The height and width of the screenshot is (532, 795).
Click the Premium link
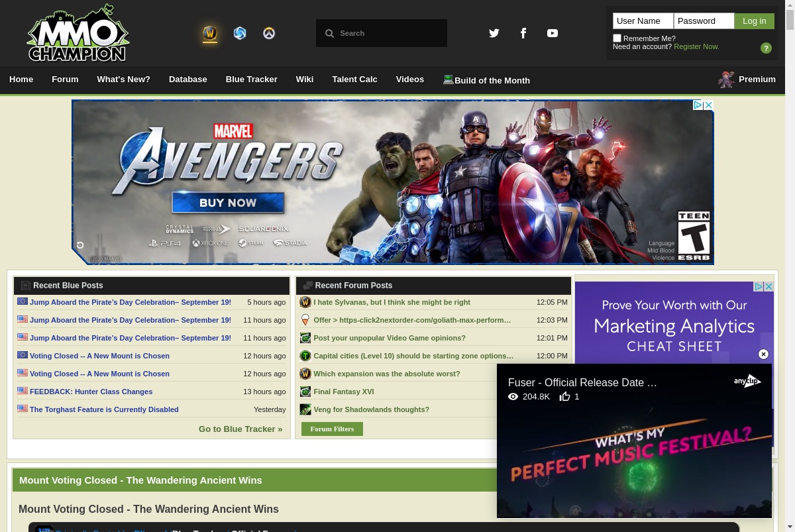click(x=757, y=80)
